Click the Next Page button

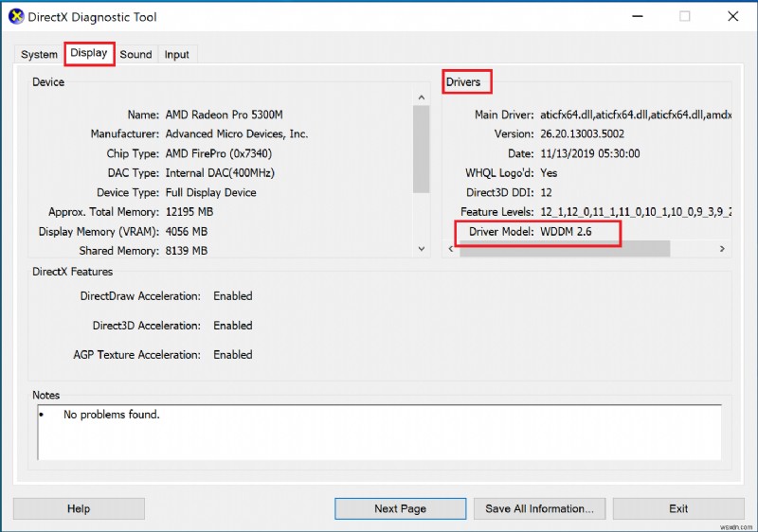pos(400,508)
